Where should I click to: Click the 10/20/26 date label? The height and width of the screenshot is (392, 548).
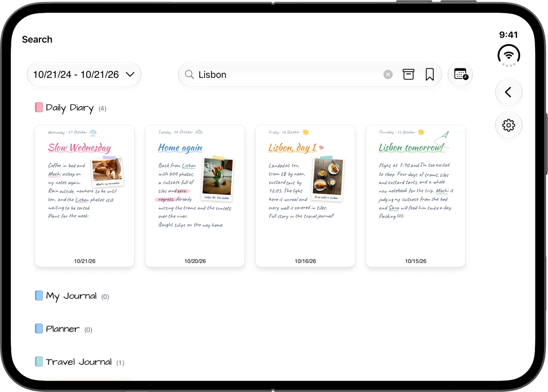click(x=195, y=261)
